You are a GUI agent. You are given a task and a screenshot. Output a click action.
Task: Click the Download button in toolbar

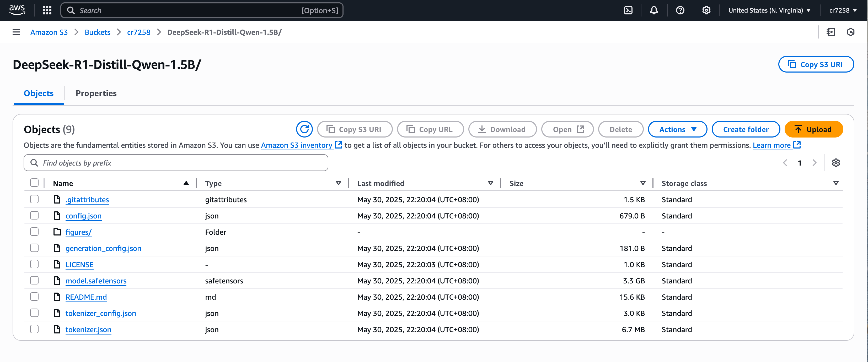[502, 129]
